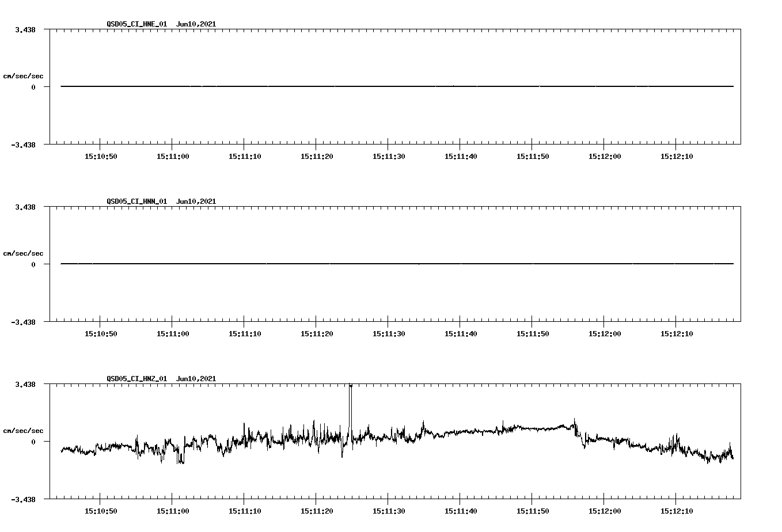Click the 15:10:50 time label under HNZ plot
The height and width of the screenshot is (532, 782).
[x=101, y=511]
